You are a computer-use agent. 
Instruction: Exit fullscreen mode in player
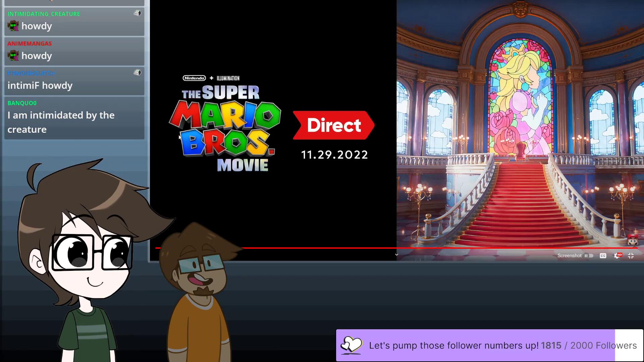[x=631, y=256]
